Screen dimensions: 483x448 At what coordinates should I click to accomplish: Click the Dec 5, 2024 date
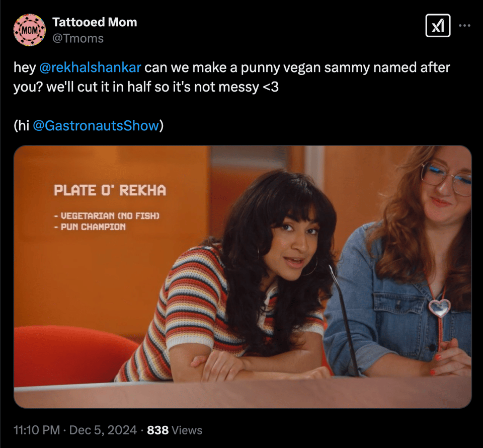pyautogui.click(x=103, y=430)
